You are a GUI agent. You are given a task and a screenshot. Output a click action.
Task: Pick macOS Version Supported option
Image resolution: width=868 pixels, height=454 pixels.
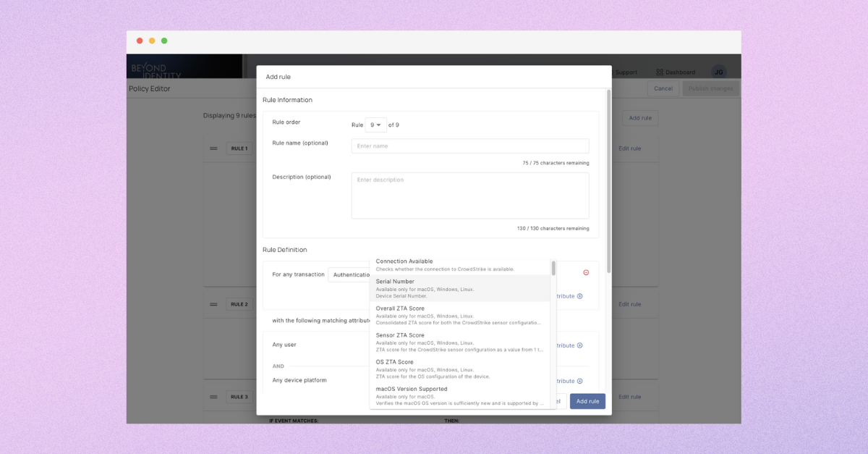point(460,395)
